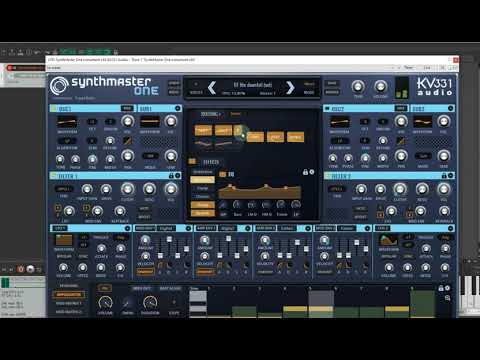The height and width of the screenshot is (360, 480).
Task: Open the SUB1 section options menu circle
Action: tap(178, 108)
